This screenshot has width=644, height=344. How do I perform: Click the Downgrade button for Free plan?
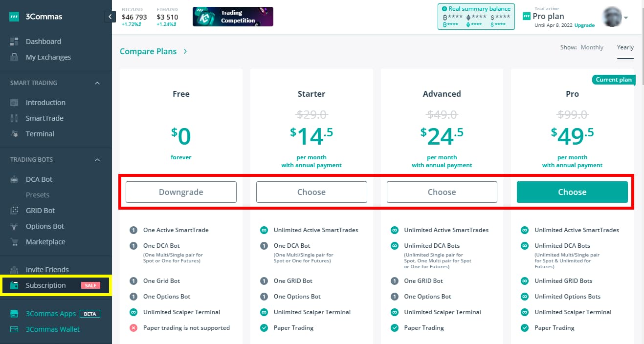click(181, 192)
